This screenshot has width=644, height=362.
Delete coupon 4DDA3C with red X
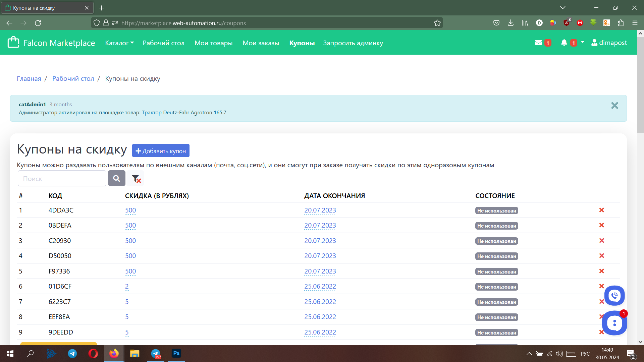coord(601,210)
